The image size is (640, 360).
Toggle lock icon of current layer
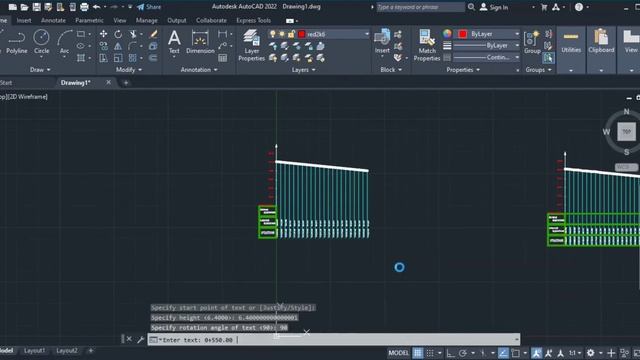[291, 34]
